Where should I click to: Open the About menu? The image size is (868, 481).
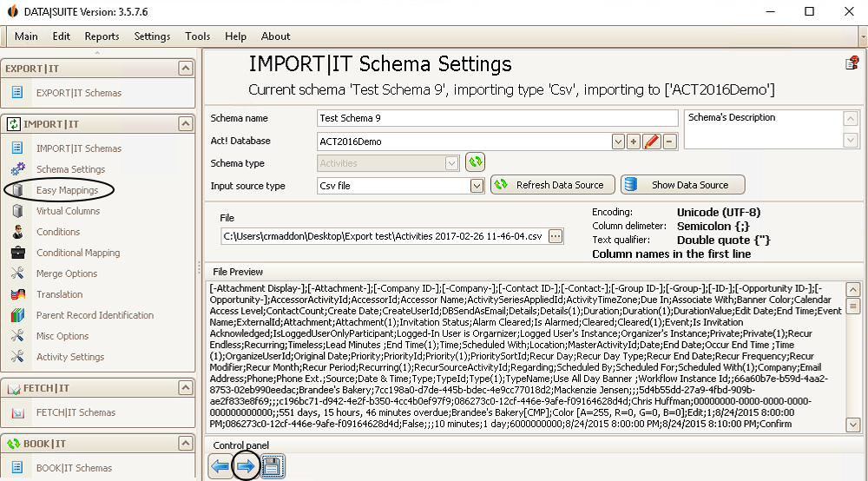coord(276,36)
